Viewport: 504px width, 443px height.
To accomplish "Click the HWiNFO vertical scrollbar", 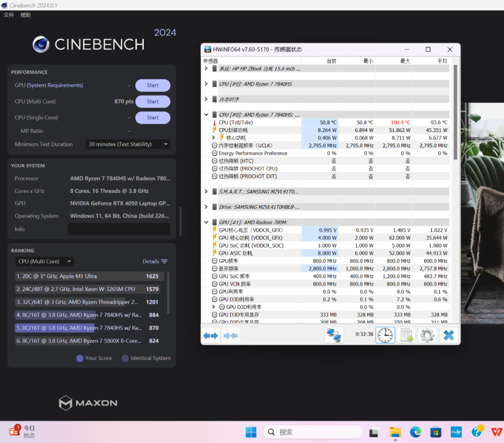I will point(455,112).
